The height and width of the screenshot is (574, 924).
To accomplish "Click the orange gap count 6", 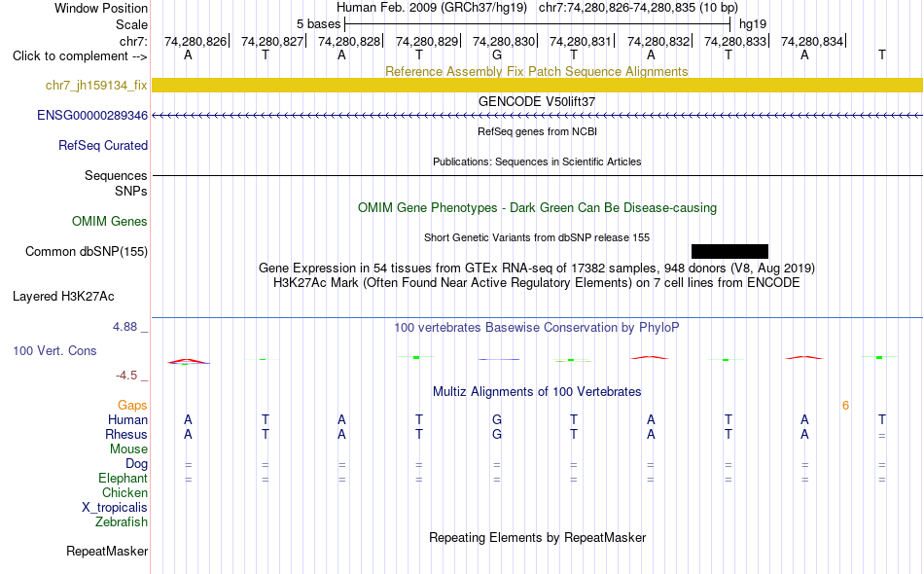I will coord(845,406).
